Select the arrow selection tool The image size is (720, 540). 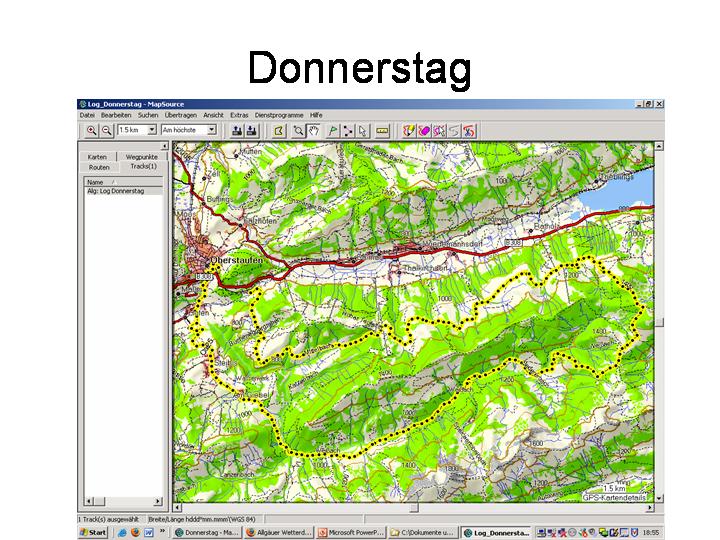pos(363,130)
